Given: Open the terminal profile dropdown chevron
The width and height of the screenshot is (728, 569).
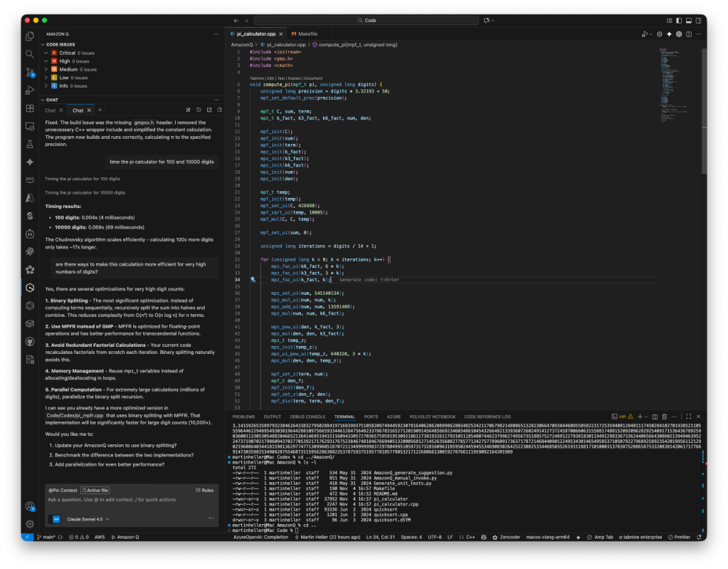Looking at the screenshot, I should [x=646, y=417].
